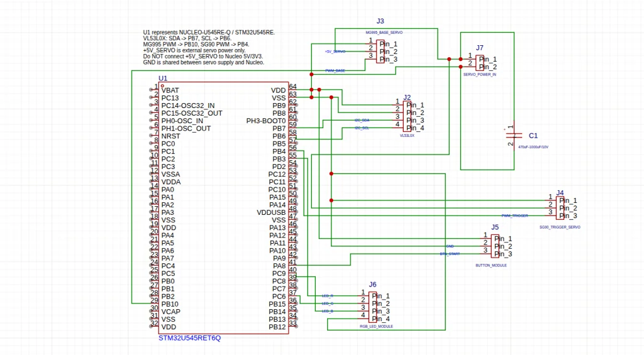The height and width of the screenshot is (355, 644).
Task: Select the U1 reference designator label
Action: click(x=163, y=79)
